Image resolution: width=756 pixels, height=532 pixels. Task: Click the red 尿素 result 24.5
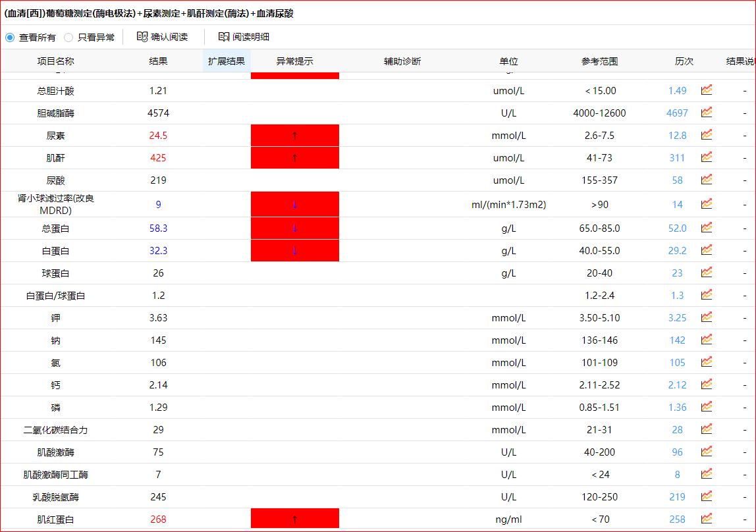click(158, 136)
